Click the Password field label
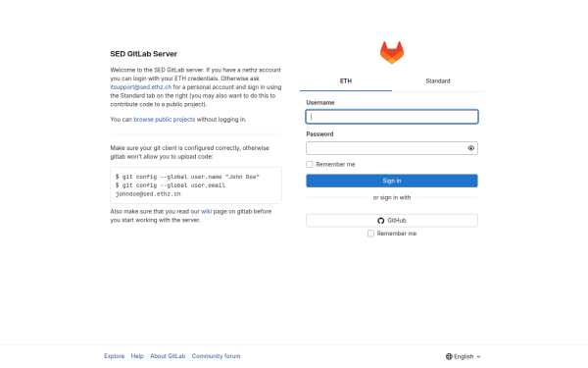This screenshot has width=588, height=368. pyautogui.click(x=319, y=134)
